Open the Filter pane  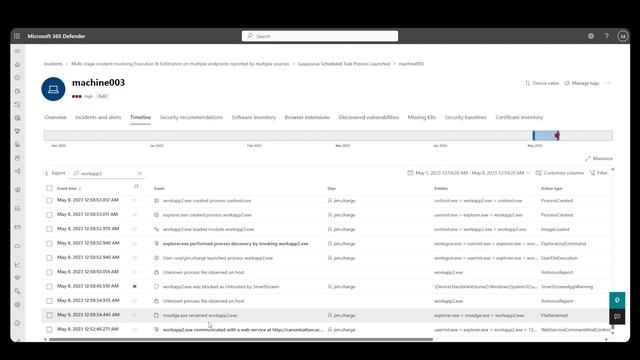tap(598, 173)
